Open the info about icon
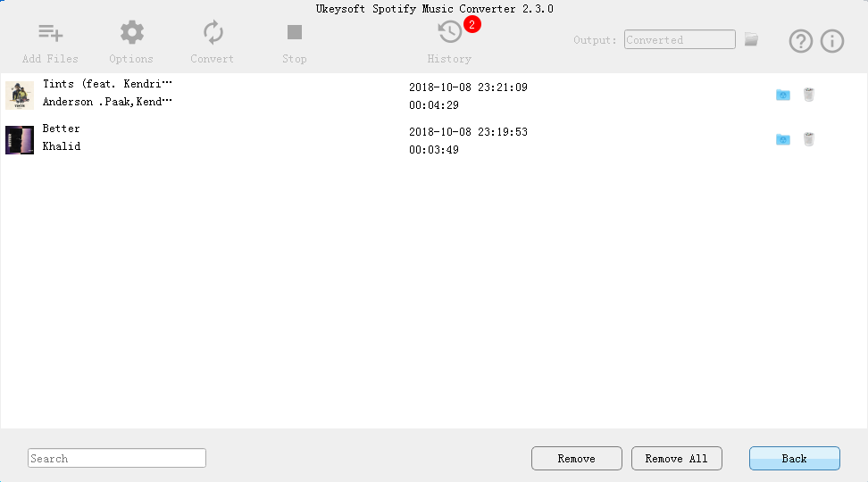 click(x=832, y=41)
